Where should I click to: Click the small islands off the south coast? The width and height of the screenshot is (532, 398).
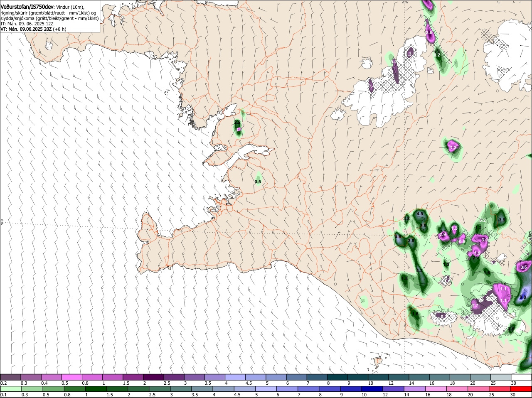378,361
